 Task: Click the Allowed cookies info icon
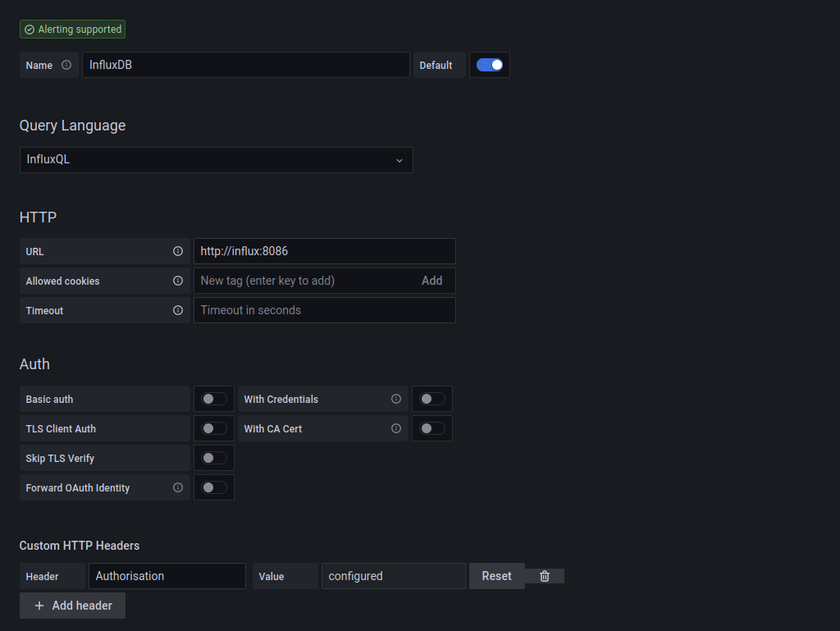point(178,281)
